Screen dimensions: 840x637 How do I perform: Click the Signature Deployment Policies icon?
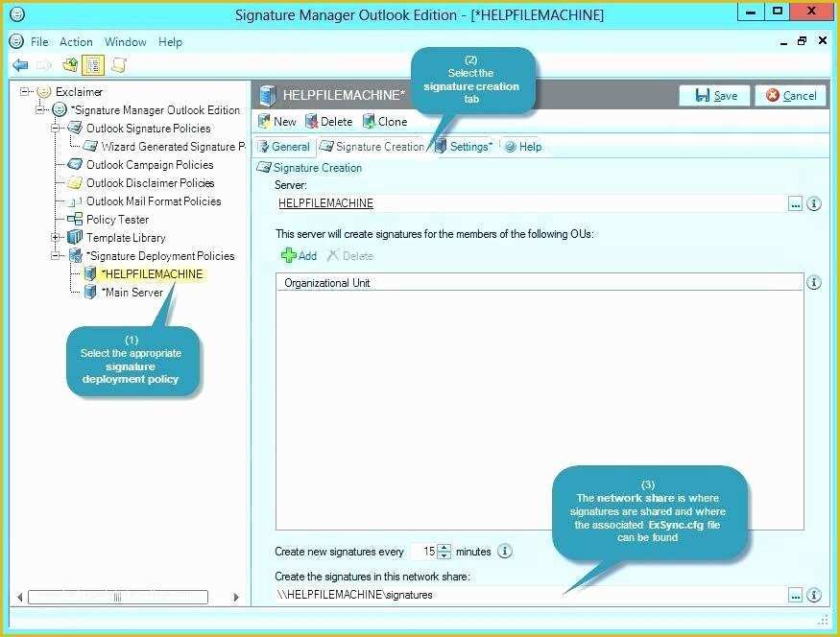pos(76,256)
